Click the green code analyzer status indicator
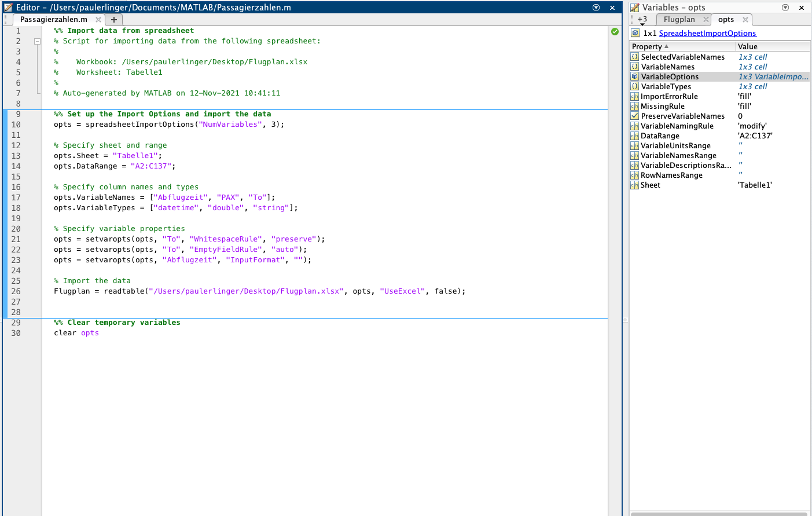This screenshot has height=516, width=812. [615, 31]
